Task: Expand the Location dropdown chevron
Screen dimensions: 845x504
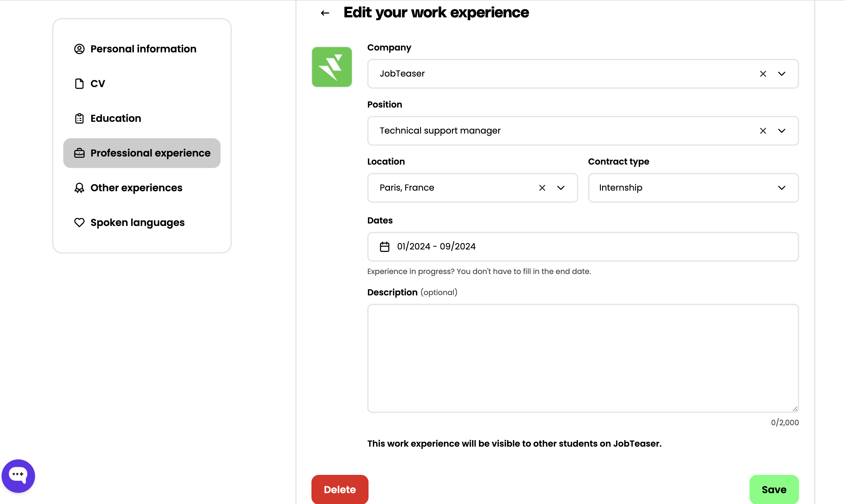Action: point(561,188)
